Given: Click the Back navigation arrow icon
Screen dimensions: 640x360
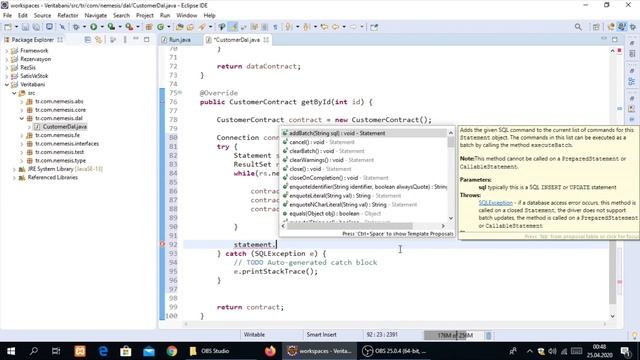Looking at the screenshot, I should [336, 27].
